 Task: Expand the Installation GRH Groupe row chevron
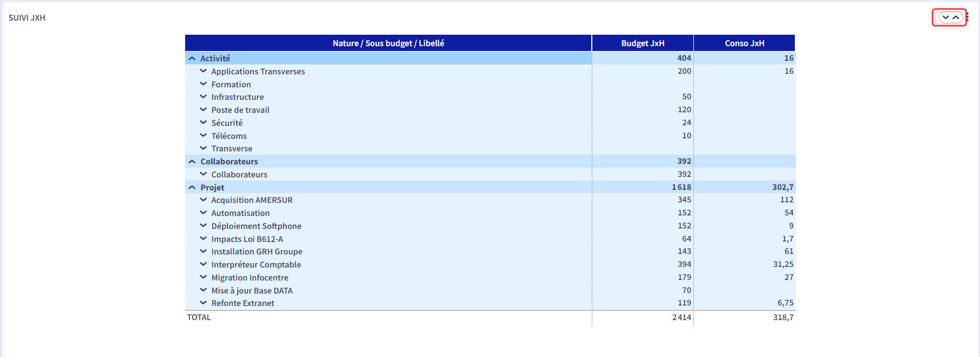click(203, 251)
